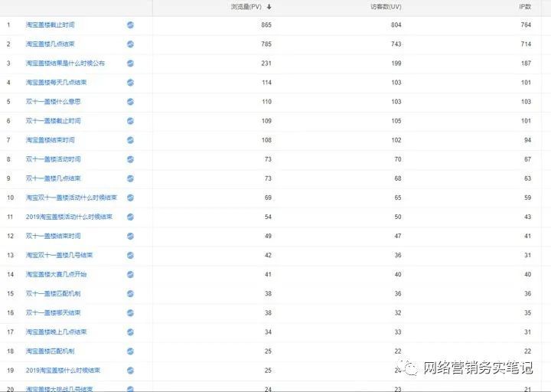Open the keyword link 淘宝盖楼几点结束
Screen dimensions: 551x392
(x=51, y=44)
